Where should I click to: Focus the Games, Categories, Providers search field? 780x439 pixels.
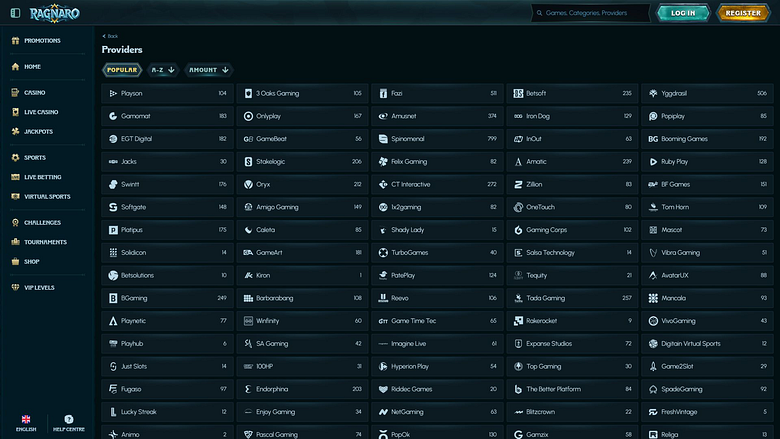[590, 13]
